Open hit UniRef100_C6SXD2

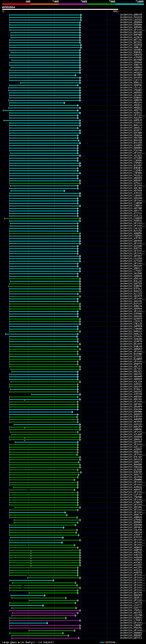pyautogui.click(x=131, y=20)
